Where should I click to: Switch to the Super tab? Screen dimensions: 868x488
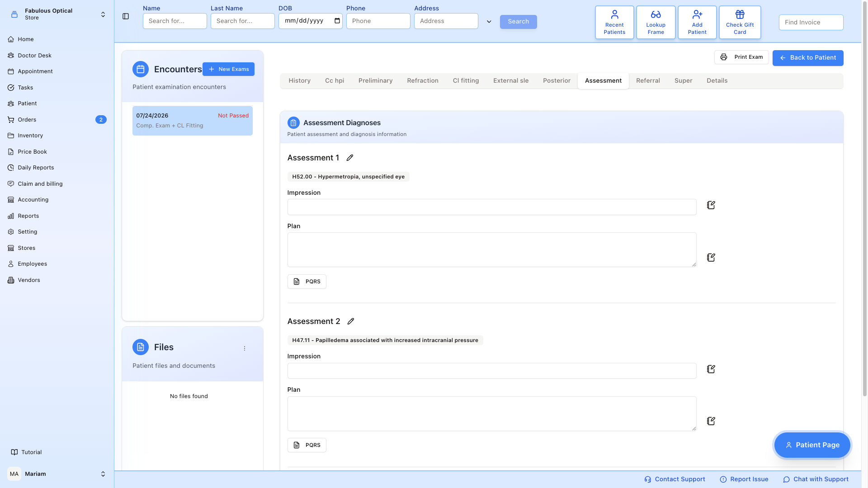683,81
